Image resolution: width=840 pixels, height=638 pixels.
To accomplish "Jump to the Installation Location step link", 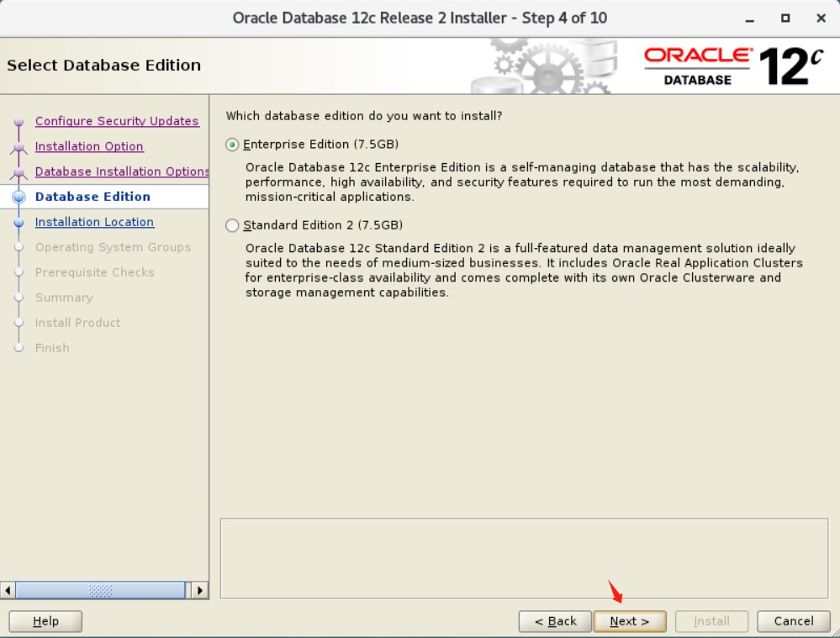I will tap(94, 222).
